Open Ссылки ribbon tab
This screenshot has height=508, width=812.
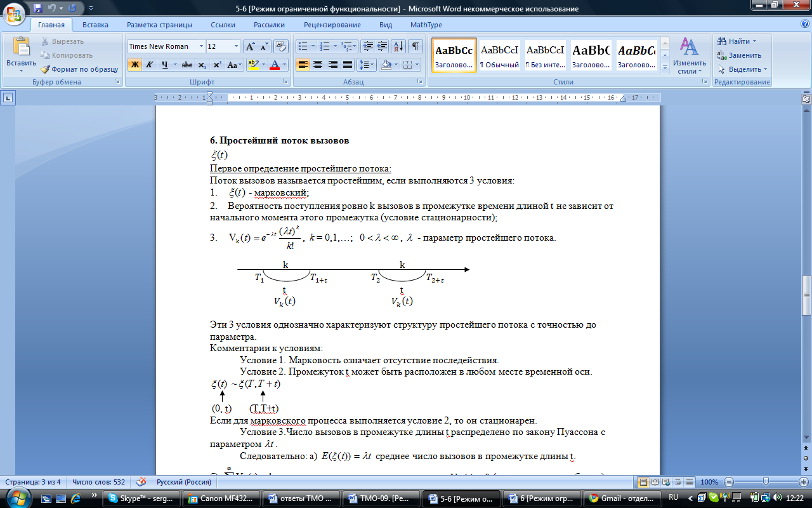pos(223,25)
